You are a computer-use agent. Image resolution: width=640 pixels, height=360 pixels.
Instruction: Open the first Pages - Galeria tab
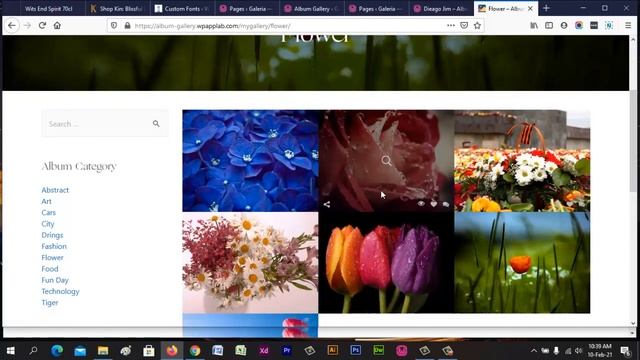point(247,9)
